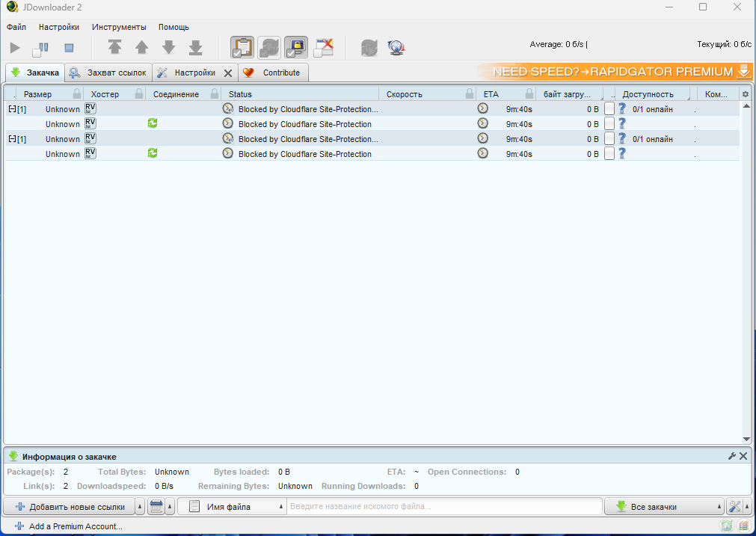Toggle checkbox in third row

(x=609, y=139)
